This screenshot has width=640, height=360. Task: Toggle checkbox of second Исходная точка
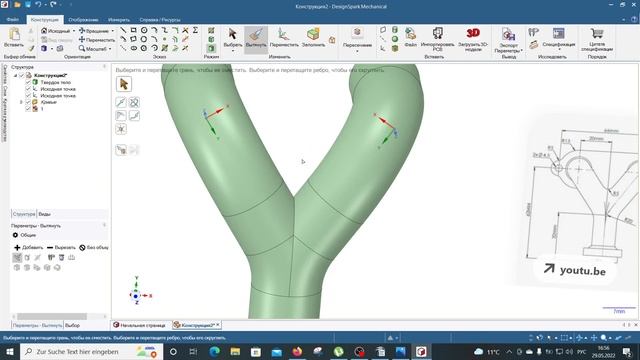click(28, 95)
